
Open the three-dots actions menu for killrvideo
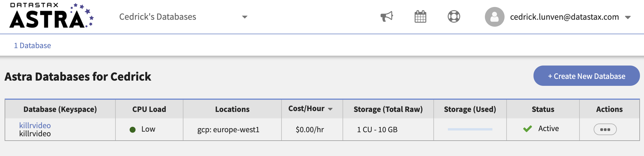click(x=605, y=129)
